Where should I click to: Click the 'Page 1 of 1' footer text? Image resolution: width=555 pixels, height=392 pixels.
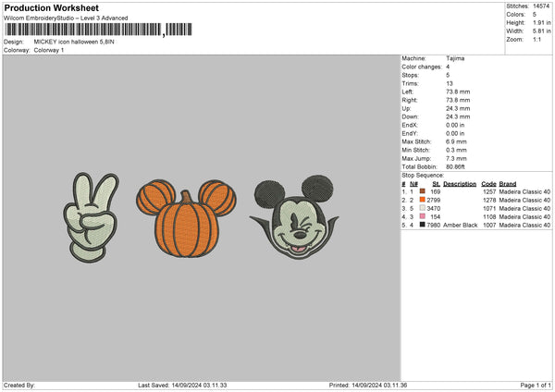[x=536, y=386]
